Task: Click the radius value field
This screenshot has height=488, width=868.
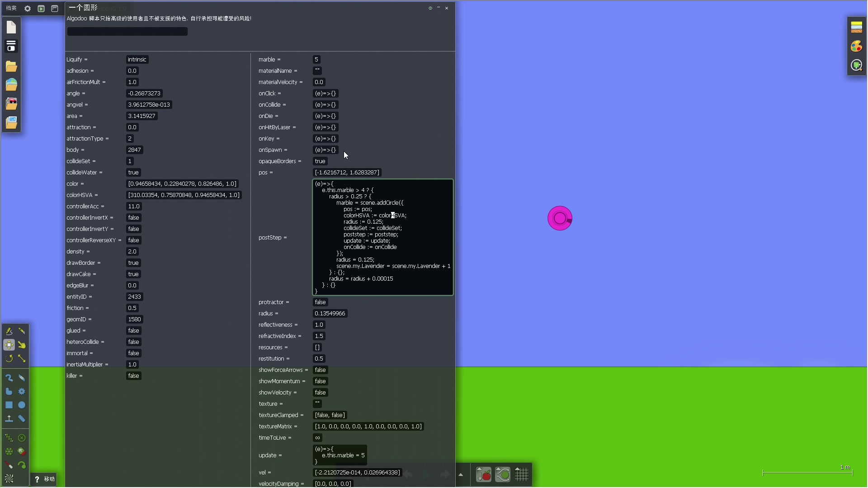Action: click(330, 314)
